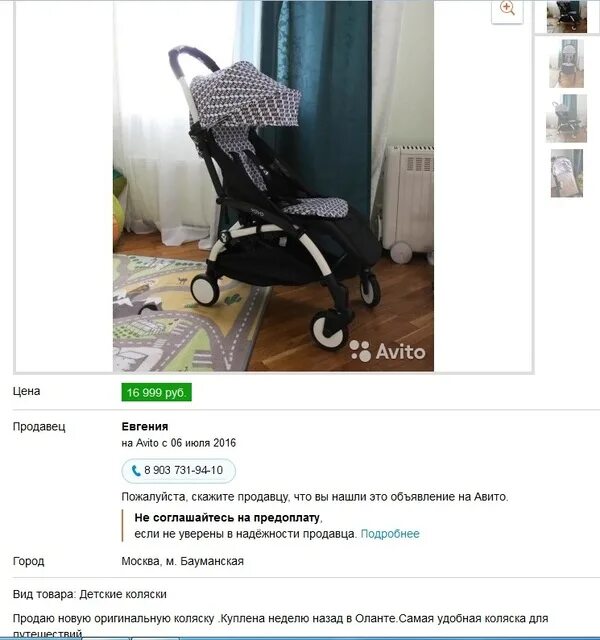600x640 pixels.
Task: Click the phone handset icon
Action: [x=136, y=471]
